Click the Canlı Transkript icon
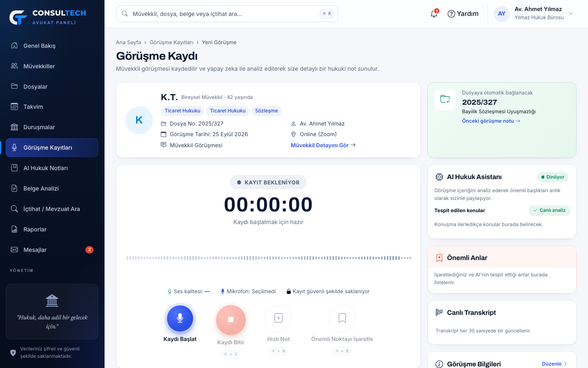The height and width of the screenshot is (368, 588). pos(439,312)
